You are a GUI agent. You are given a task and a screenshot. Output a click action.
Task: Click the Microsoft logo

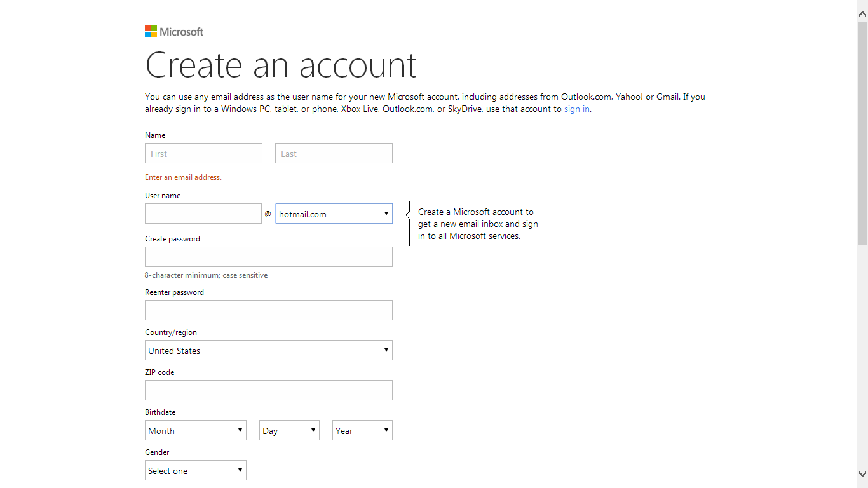tap(174, 32)
